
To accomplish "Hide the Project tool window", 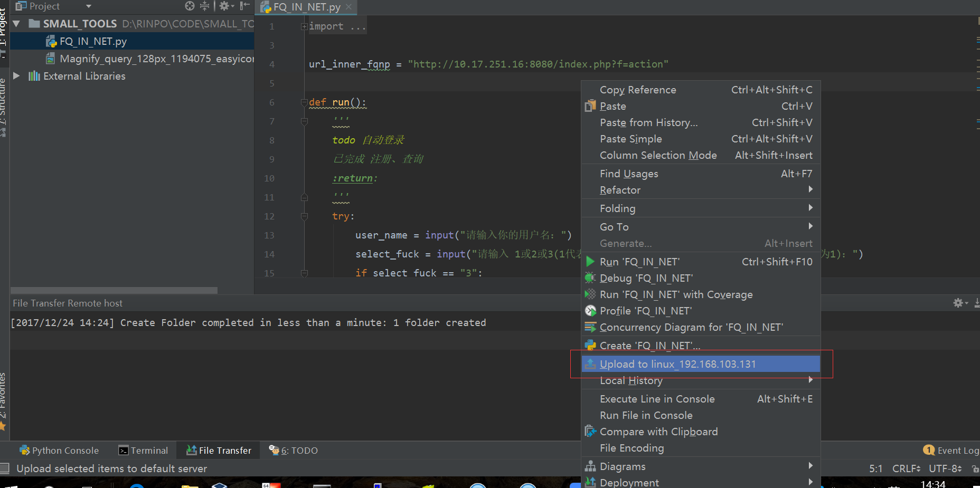I will (244, 6).
